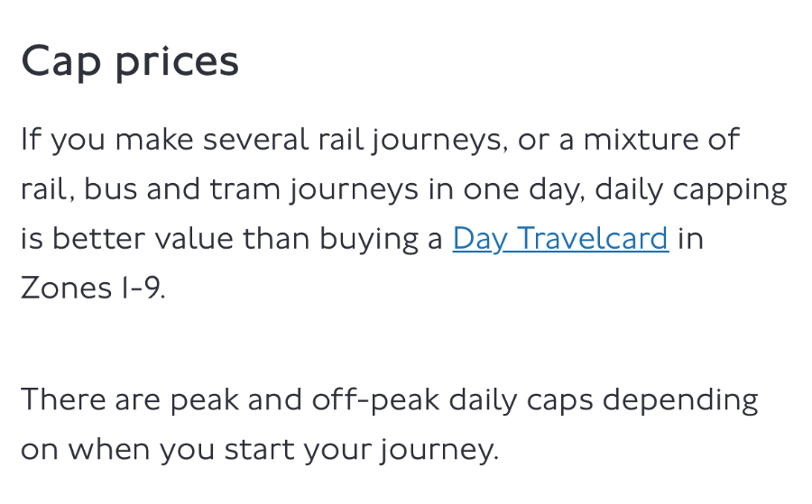
Task: Click the phrase 'peak and off-peak'
Action: pos(305,400)
